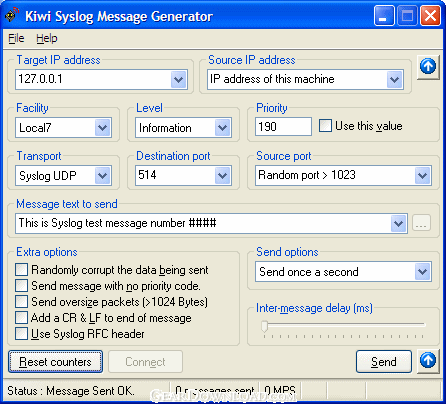Enable the Use this value checkbox
The image size is (446, 404).
coord(325,126)
